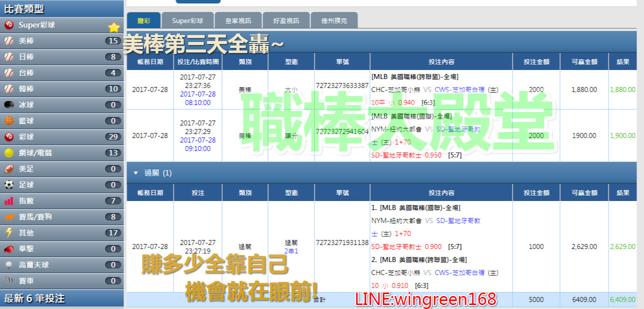Collapse the 過關 (1) section
The width and height of the screenshot is (644, 309).
pos(135,173)
